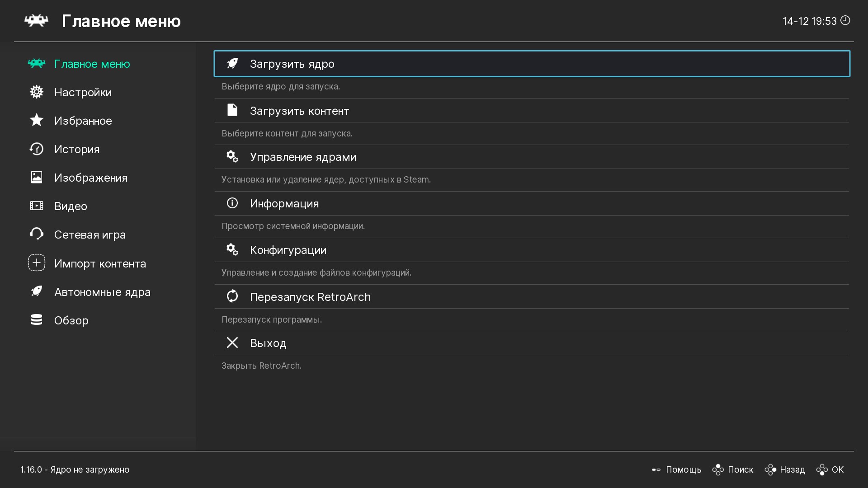Click the X icon beside Выход

click(232, 343)
